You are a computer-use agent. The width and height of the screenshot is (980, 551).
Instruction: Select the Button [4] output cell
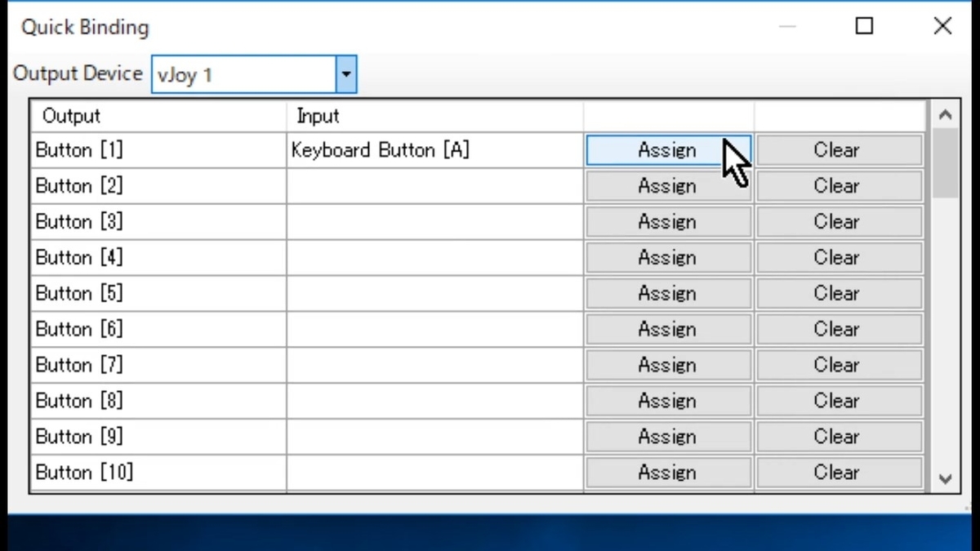point(158,258)
